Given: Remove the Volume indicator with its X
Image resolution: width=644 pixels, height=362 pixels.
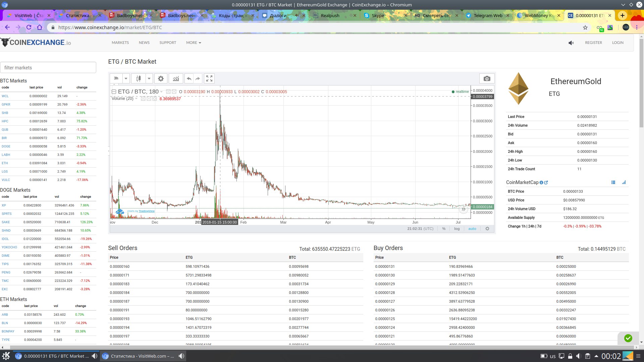Looking at the screenshot, I should 155,99.
